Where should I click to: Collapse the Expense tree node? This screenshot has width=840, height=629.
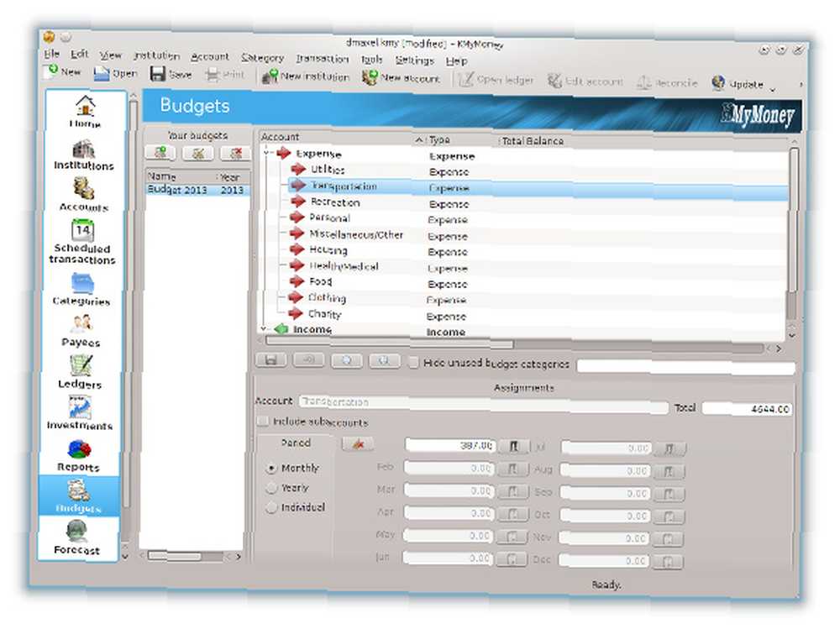tap(266, 153)
